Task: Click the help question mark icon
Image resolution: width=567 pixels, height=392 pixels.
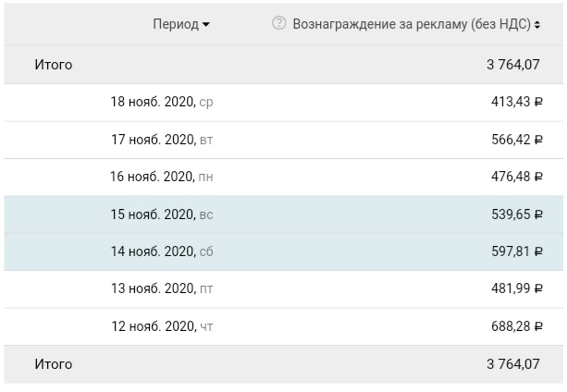Action: 278,24
